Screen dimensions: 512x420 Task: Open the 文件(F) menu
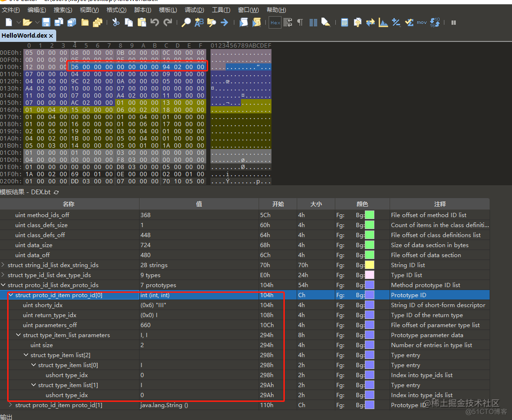(x=11, y=10)
